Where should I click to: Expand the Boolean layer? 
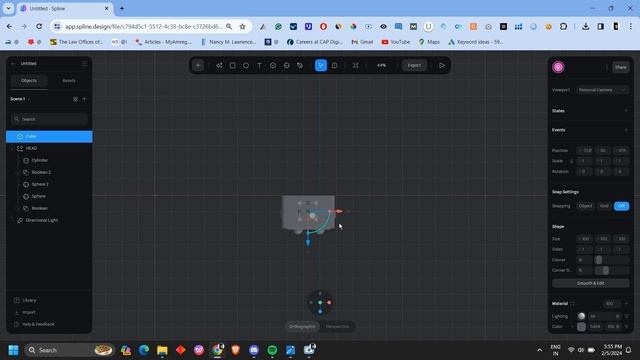pos(18,208)
